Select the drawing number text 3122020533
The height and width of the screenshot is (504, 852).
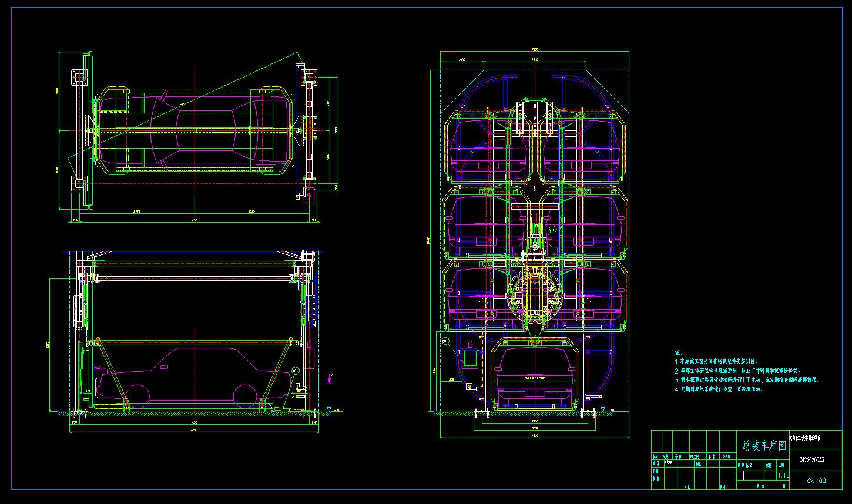[x=812, y=459]
